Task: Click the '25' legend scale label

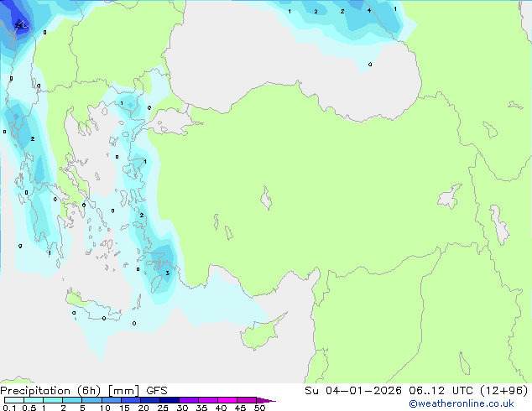Action: click(163, 408)
